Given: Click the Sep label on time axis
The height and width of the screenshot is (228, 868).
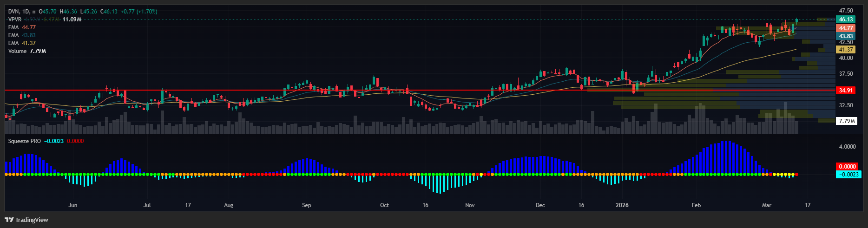Looking at the screenshot, I should click(306, 205).
